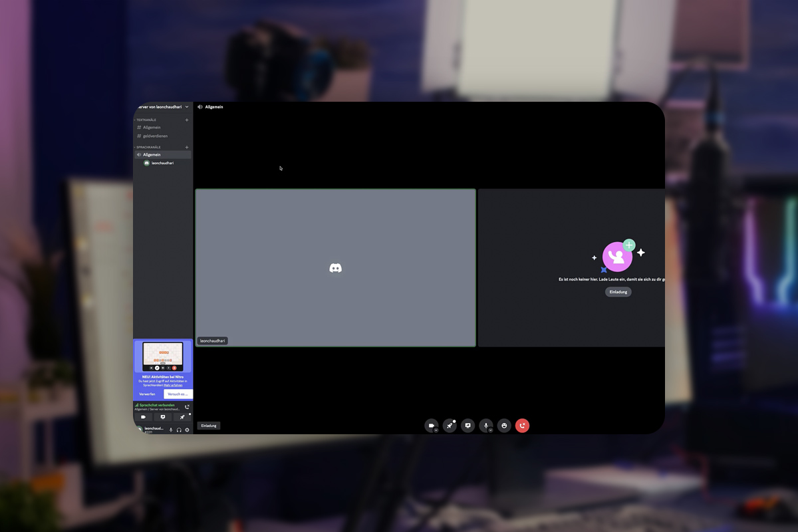Open the 'Mehr erfahren' link
This screenshot has width=798, height=532.
tap(174, 385)
